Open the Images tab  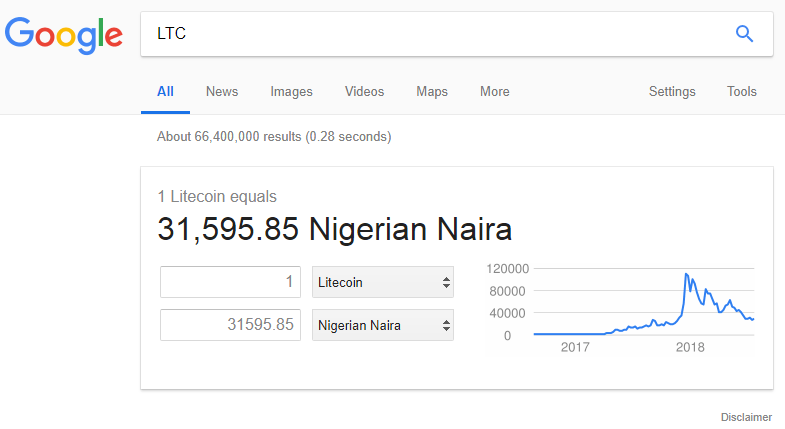291,92
